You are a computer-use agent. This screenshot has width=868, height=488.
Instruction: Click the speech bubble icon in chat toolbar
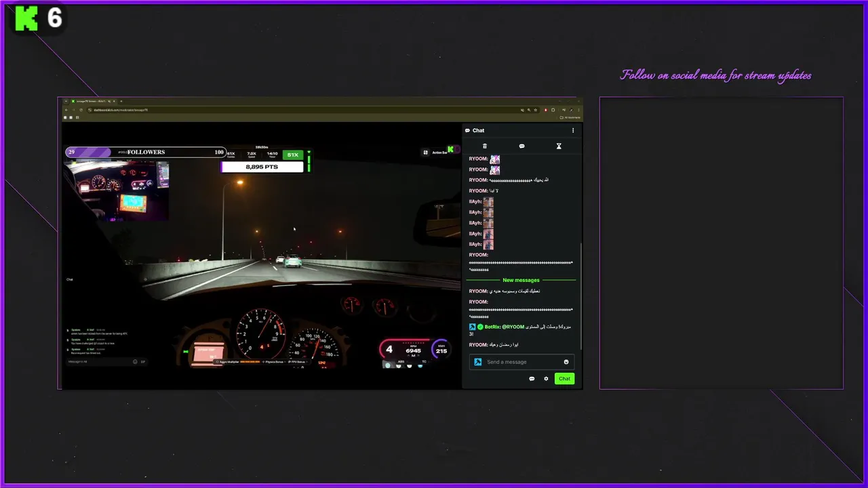tap(521, 146)
